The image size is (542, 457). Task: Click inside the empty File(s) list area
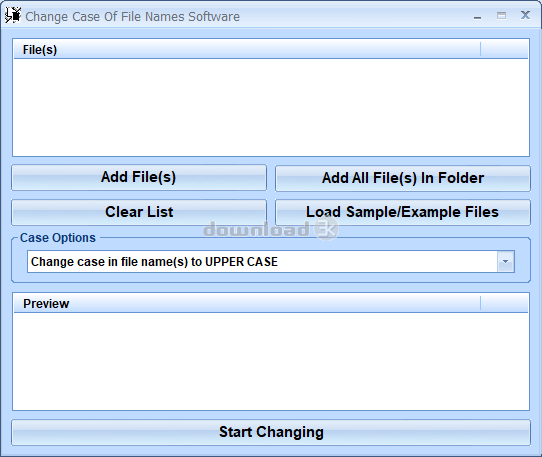271,107
